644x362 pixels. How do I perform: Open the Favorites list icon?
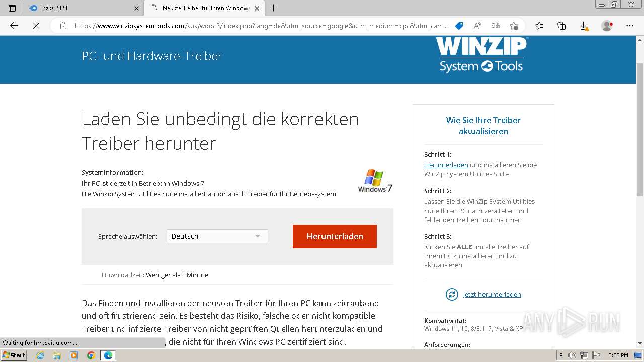click(539, 26)
